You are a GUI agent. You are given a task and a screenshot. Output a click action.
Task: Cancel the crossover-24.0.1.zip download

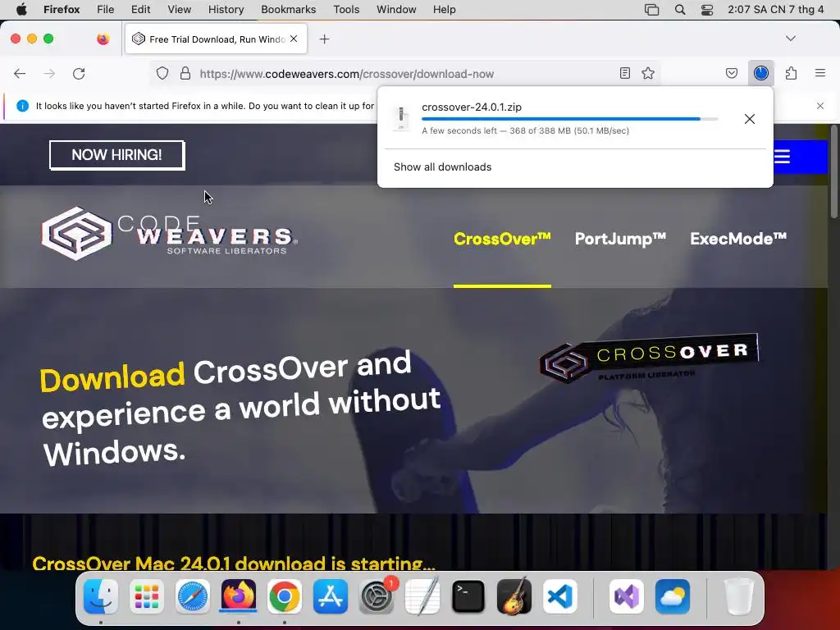pyautogui.click(x=750, y=119)
